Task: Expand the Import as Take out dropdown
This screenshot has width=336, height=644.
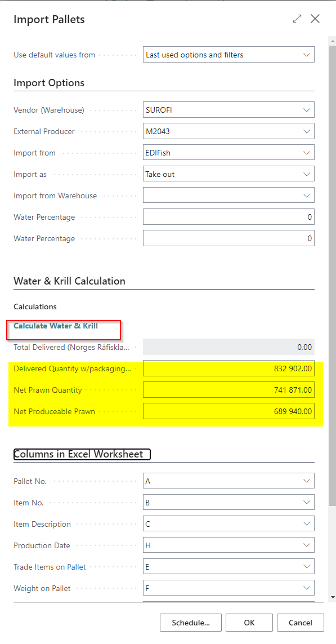Action: click(x=229, y=174)
